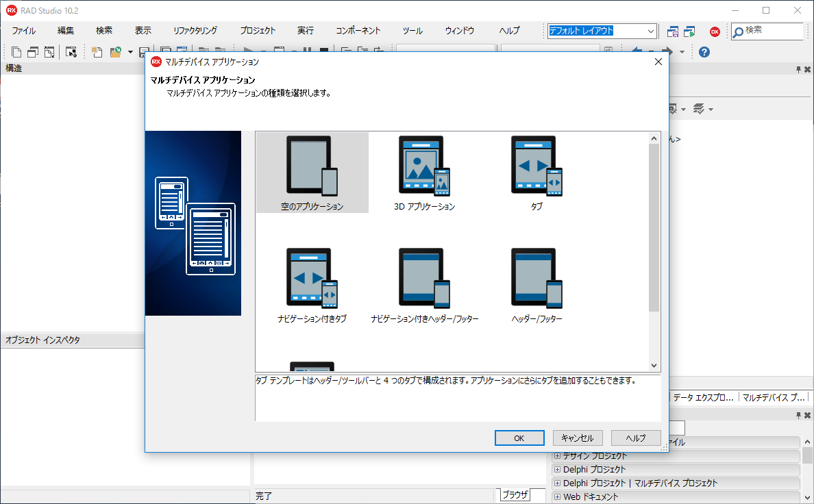
Task: Confirm selection with OK button
Action: pos(519,438)
